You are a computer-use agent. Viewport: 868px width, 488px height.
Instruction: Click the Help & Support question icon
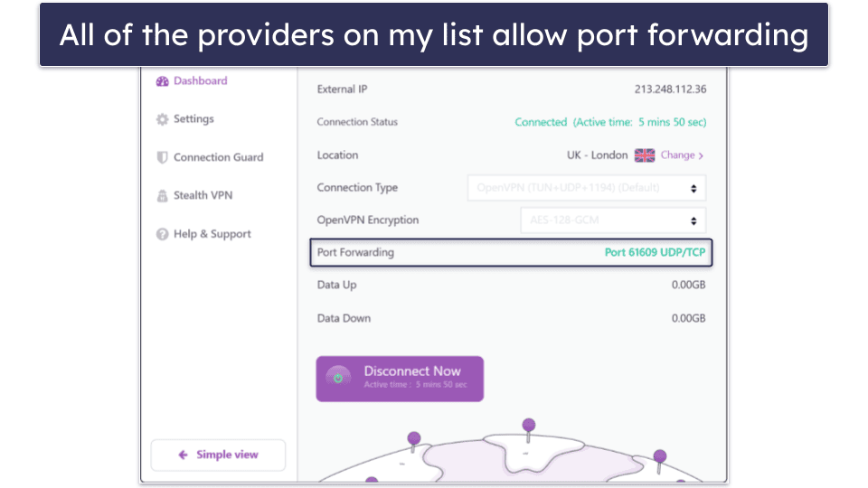pos(163,234)
